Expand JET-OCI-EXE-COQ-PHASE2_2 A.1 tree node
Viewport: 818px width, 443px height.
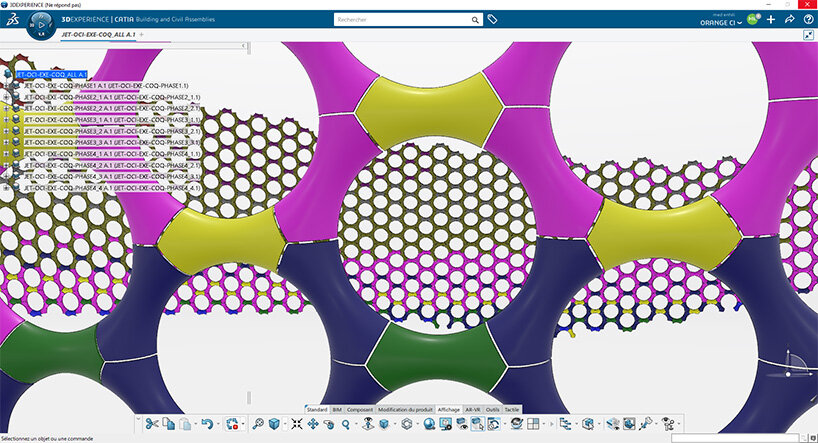(7, 109)
